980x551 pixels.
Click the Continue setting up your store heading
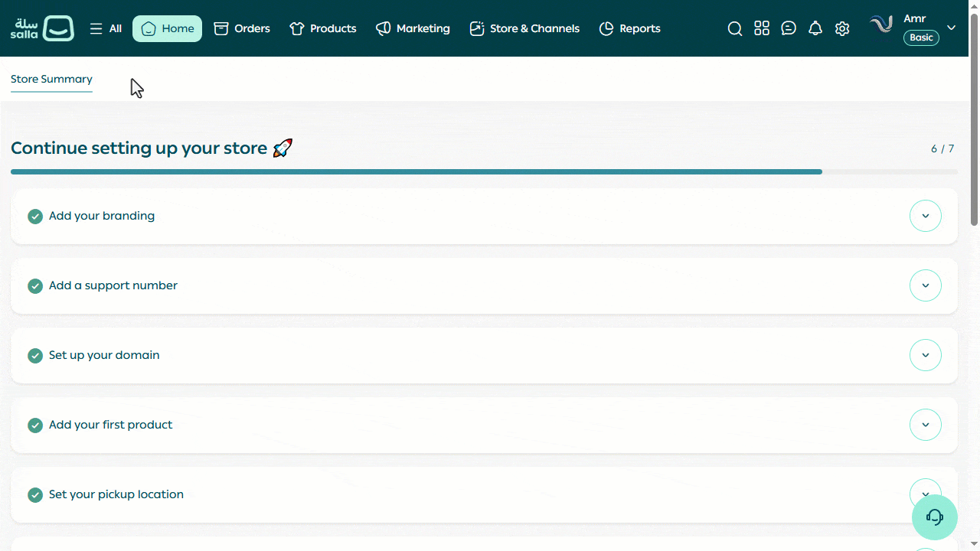[152, 148]
